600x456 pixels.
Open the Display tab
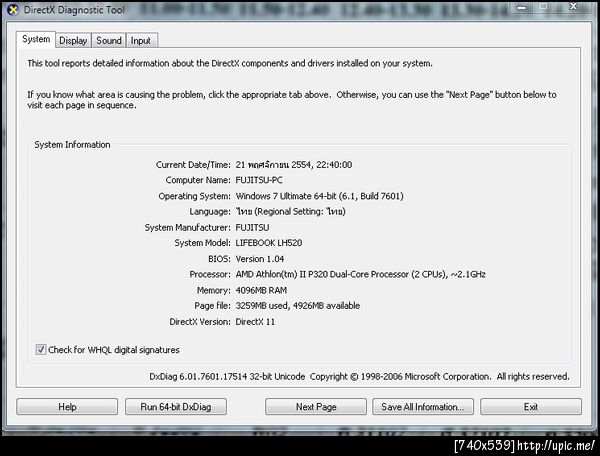point(73,41)
